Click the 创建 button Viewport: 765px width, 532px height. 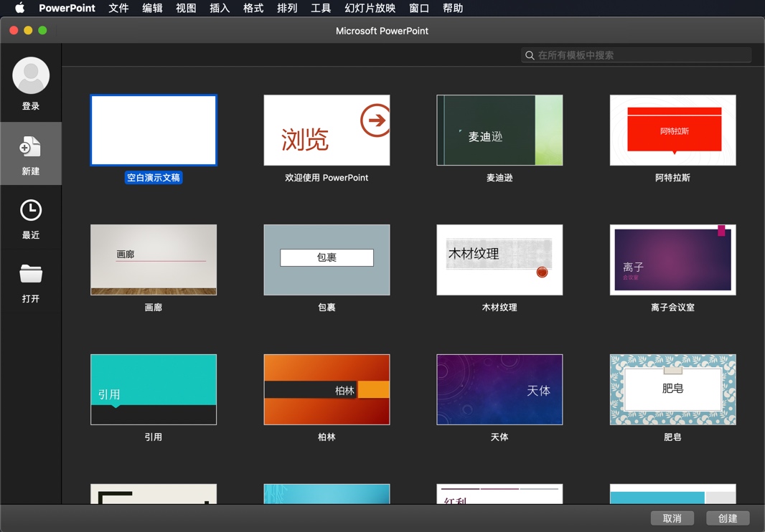tap(728, 518)
